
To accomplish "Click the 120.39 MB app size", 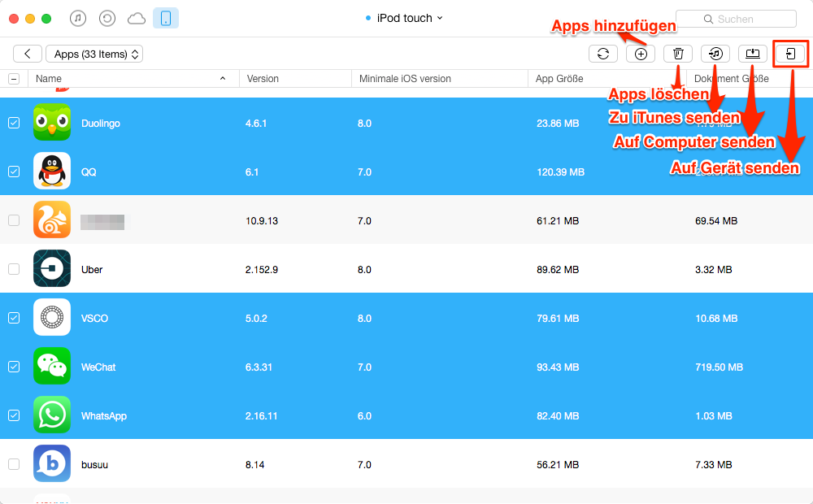I will click(x=560, y=172).
